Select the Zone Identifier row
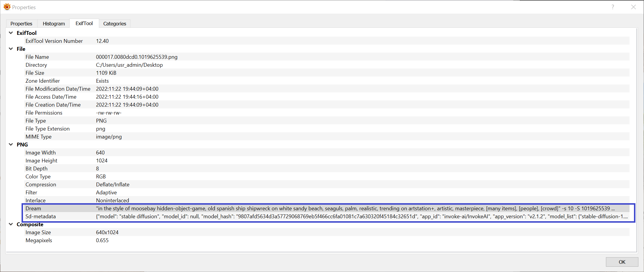644x272 pixels. click(x=326, y=81)
